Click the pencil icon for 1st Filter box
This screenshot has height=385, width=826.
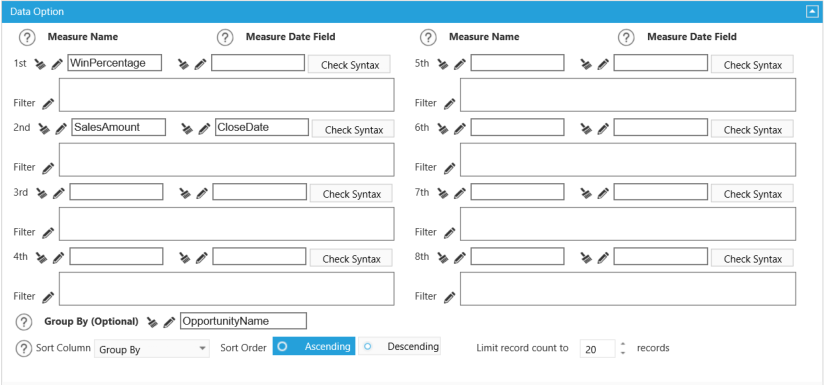48,103
